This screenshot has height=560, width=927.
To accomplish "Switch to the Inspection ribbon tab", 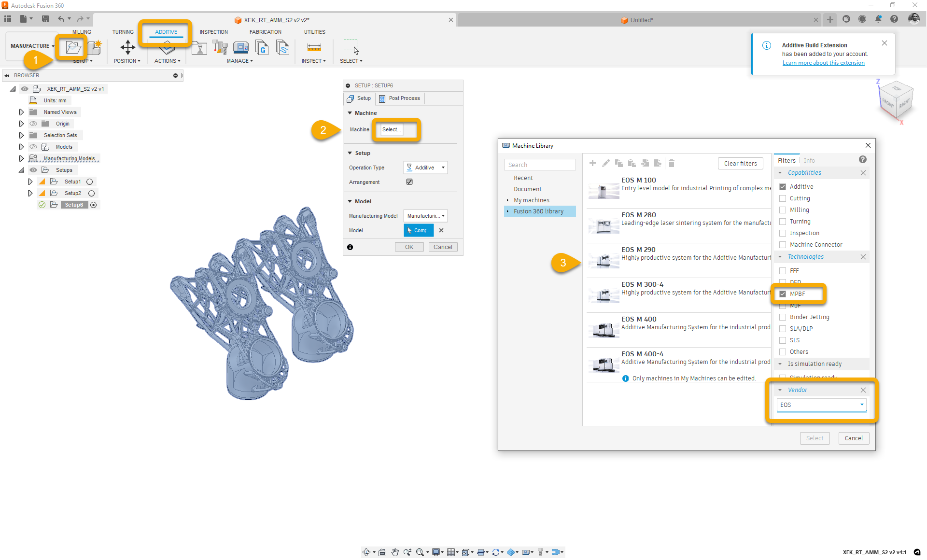I will pos(213,32).
